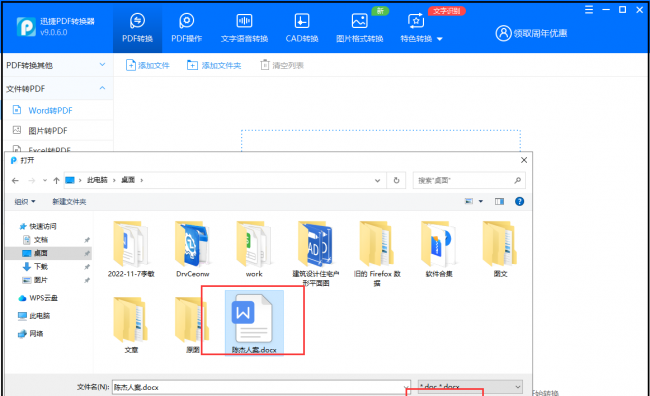Close the 打开 dialog
This screenshot has height=396, width=650.
(524, 160)
